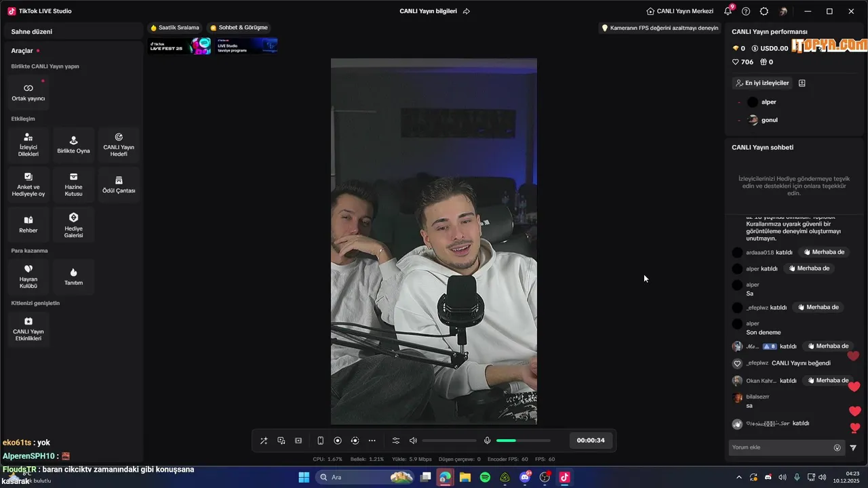The height and width of the screenshot is (488, 868).
Task: Open Sohbet & Görüşme tab
Action: pos(239,28)
